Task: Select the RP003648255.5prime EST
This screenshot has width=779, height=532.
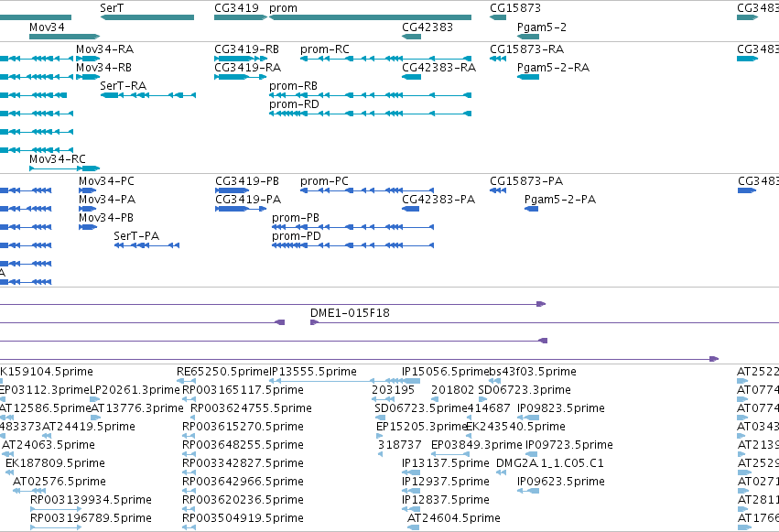Action: [x=189, y=454]
